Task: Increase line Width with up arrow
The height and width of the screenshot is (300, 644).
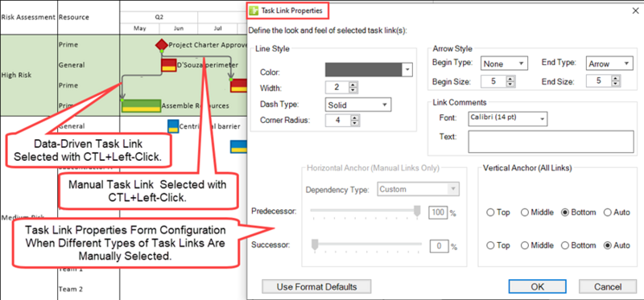Action: pos(353,85)
